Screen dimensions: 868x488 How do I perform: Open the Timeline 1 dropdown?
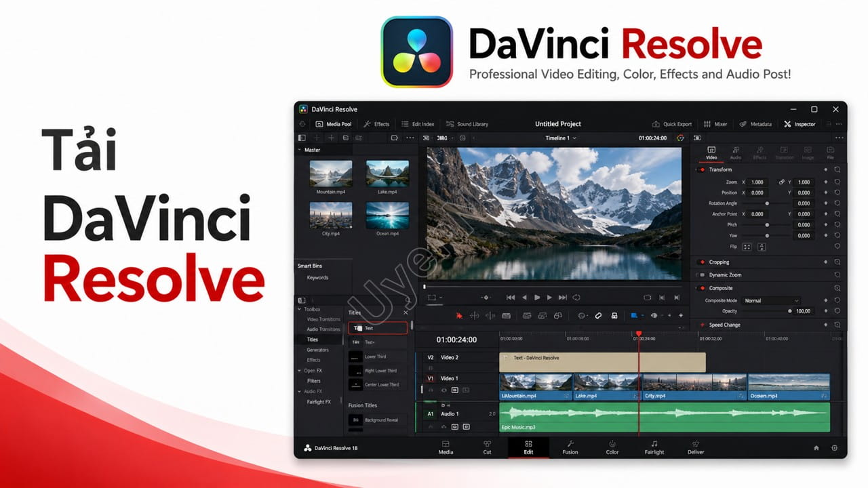click(561, 138)
